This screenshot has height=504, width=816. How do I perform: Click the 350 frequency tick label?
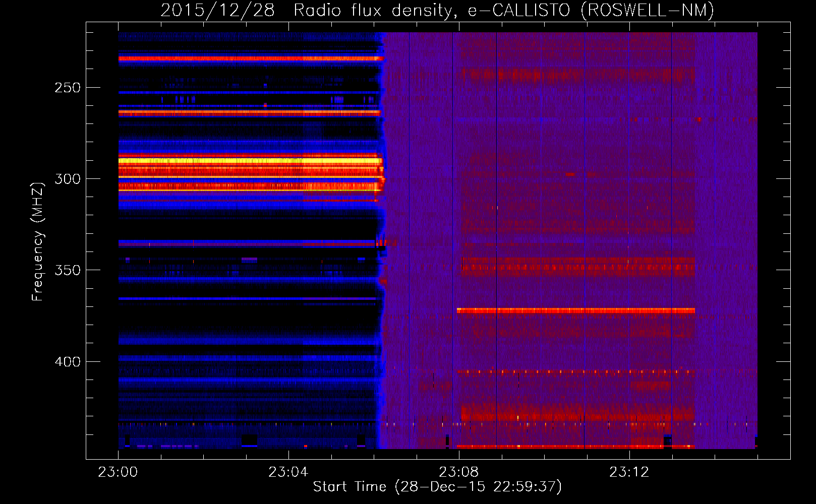pyautogui.click(x=68, y=270)
